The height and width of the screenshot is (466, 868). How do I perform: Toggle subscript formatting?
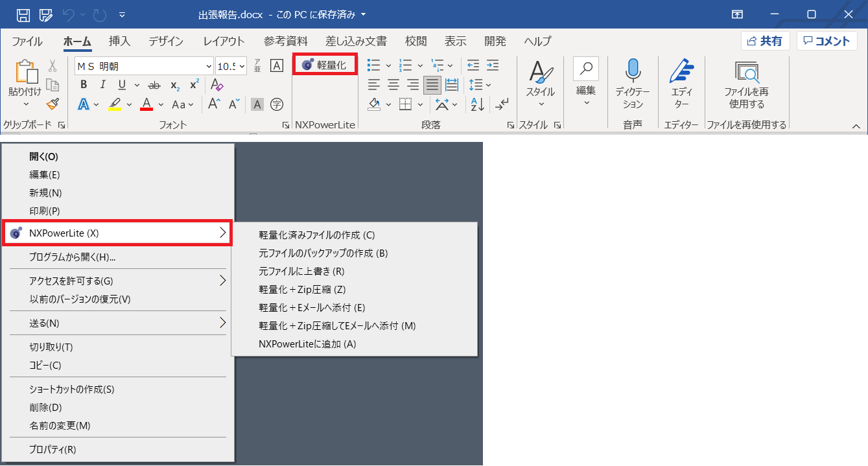[175, 85]
